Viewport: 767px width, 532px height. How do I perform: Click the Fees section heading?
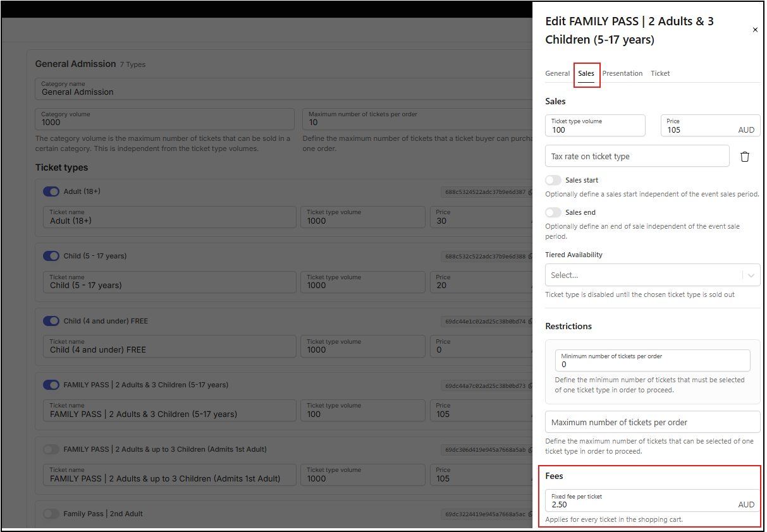pyautogui.click(x=554, y=476)
